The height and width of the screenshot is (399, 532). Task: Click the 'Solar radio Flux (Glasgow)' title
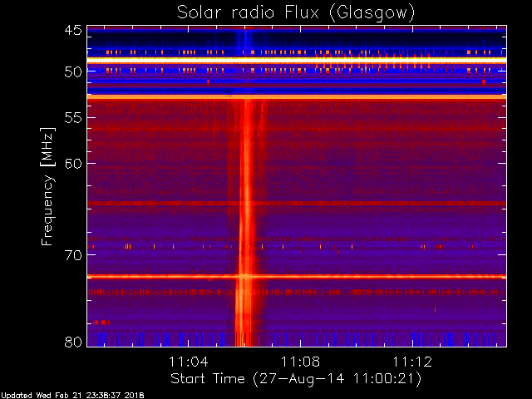coord(296,13)
